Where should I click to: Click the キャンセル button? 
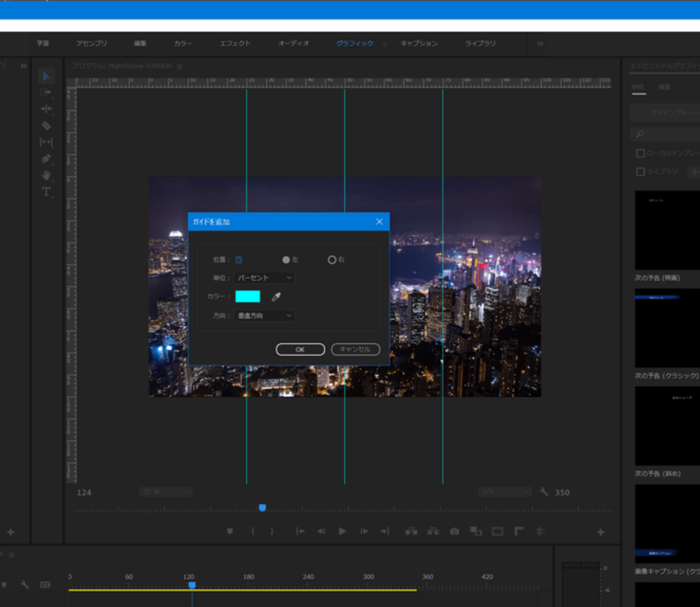[355, 349]
